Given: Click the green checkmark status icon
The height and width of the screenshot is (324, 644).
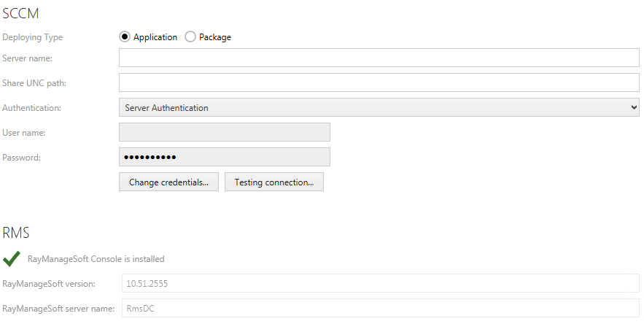Looking at the screenshot, I should click(x=11, y=259).
